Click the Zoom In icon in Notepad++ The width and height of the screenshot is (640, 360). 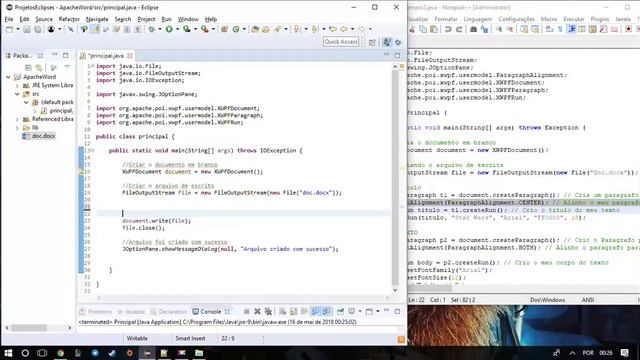(x=499, y=29)
